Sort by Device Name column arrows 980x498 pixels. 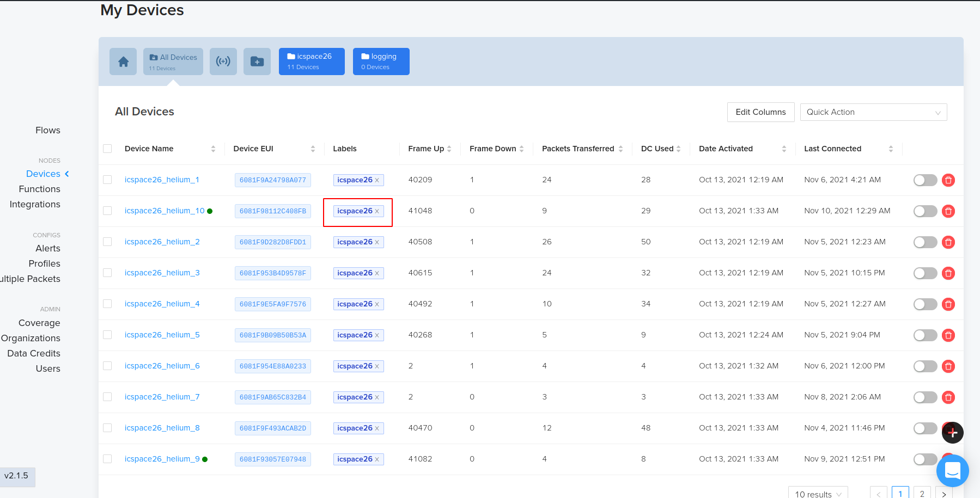[213, 149]
